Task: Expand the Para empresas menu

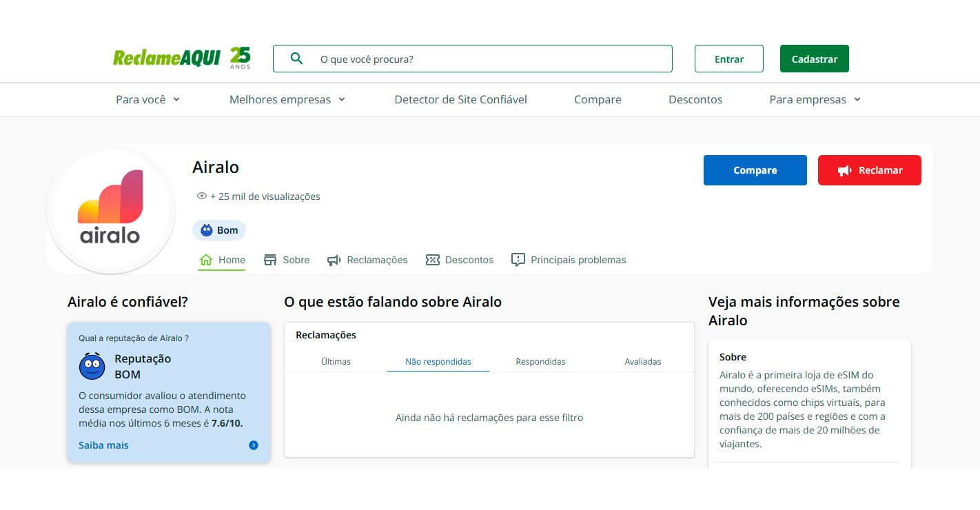Action: pos(815,99)
